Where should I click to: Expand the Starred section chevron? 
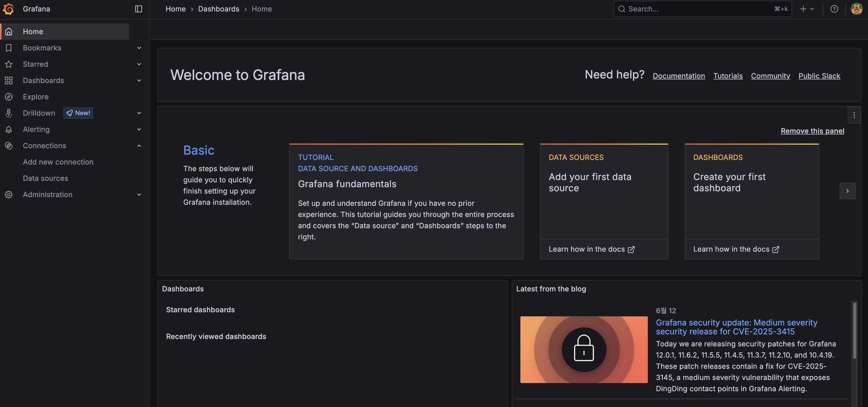click(139, 64)
